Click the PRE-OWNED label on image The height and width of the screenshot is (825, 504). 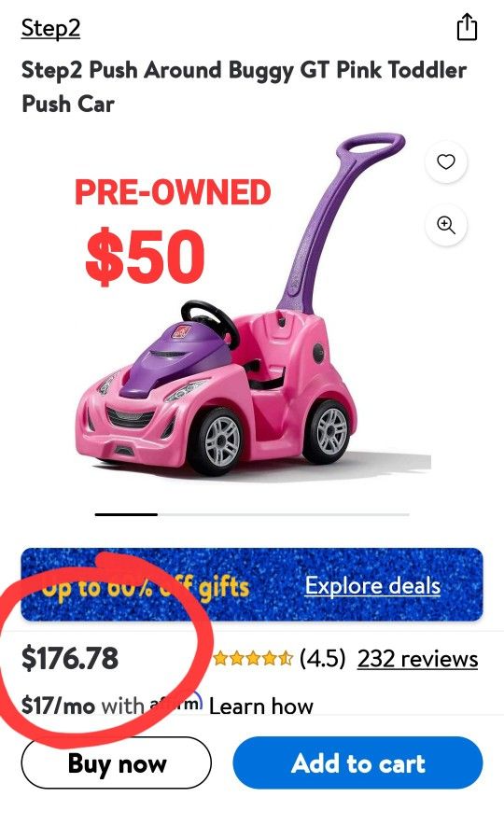pyautogui.click(x=173, y=192)
